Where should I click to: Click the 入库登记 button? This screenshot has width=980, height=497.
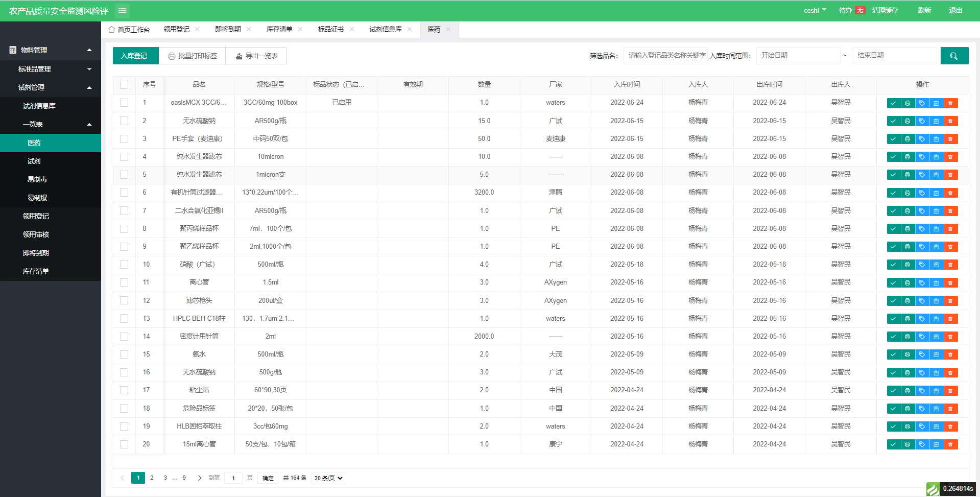[x=135, y=56]
